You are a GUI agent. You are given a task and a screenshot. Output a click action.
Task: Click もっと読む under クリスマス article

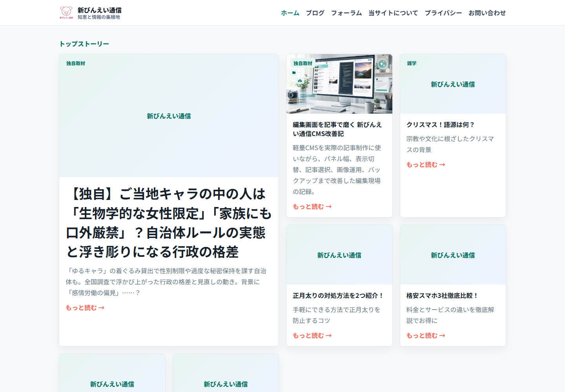426,165
